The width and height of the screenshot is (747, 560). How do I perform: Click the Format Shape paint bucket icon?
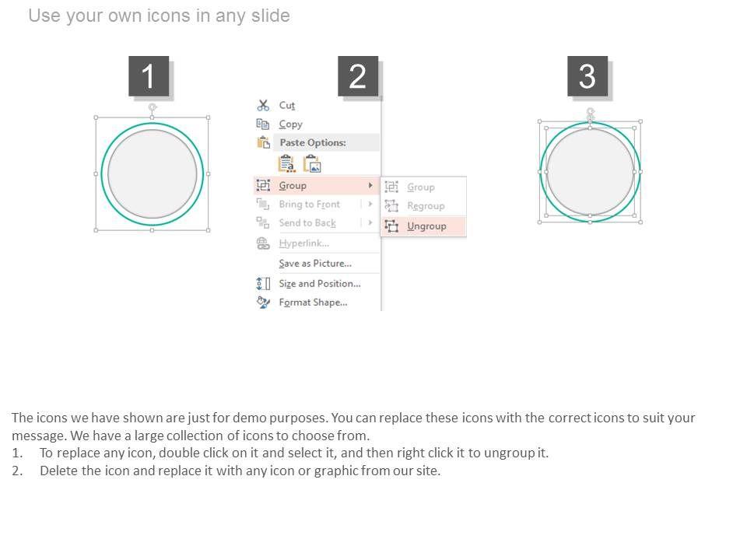[x=263, y=303]
